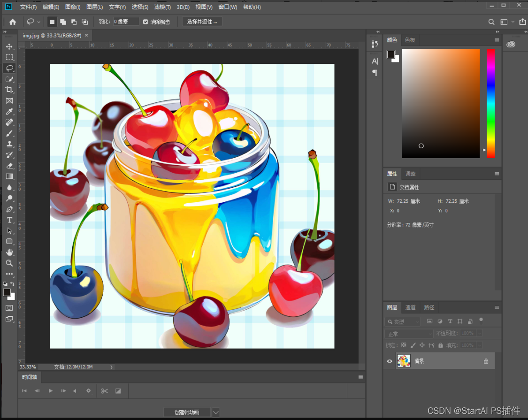Select the Eraser tool
Viewport: 528px width, 420px height.
click(9, 166)
